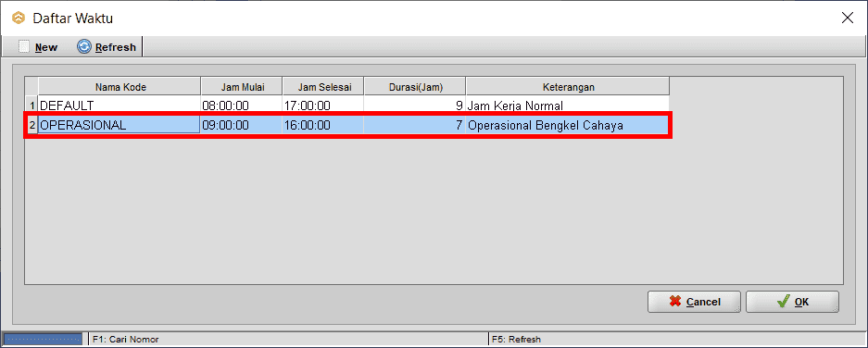This screenshot has width=868, height=348.
Task: Confirm with the OK button label
Action: click(x=801, y=302)
